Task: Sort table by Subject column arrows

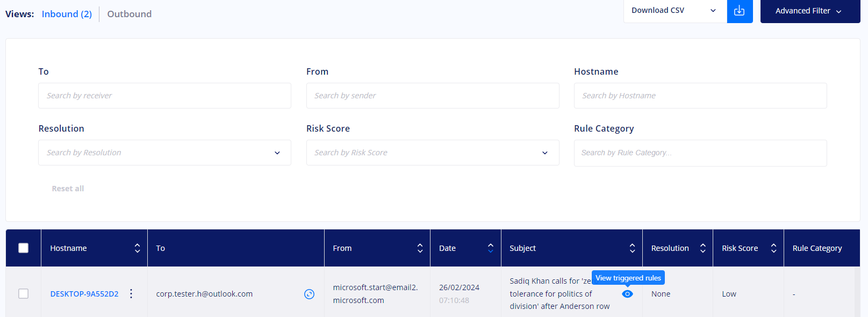Action: [632, 248]
